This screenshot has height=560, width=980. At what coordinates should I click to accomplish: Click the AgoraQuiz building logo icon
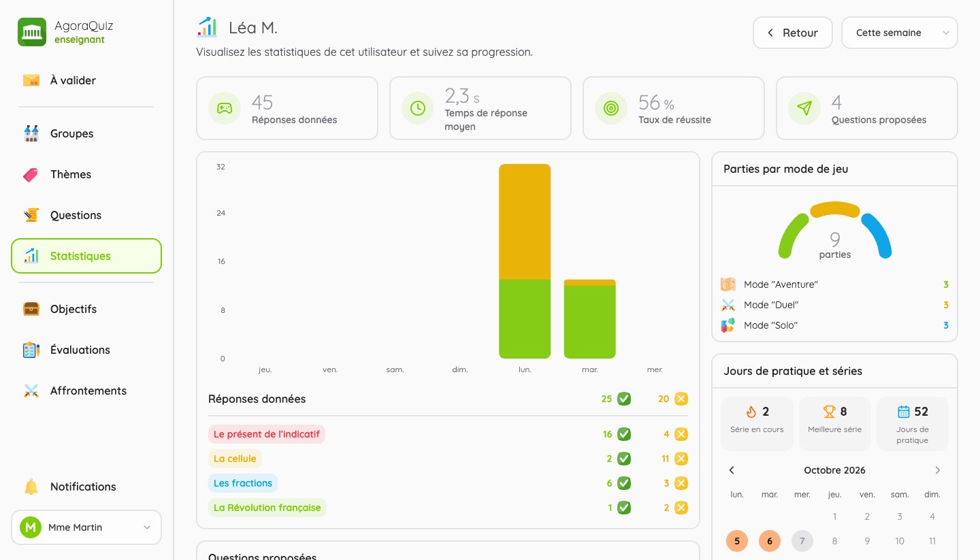pyautogui.click(x=32, y=32)
